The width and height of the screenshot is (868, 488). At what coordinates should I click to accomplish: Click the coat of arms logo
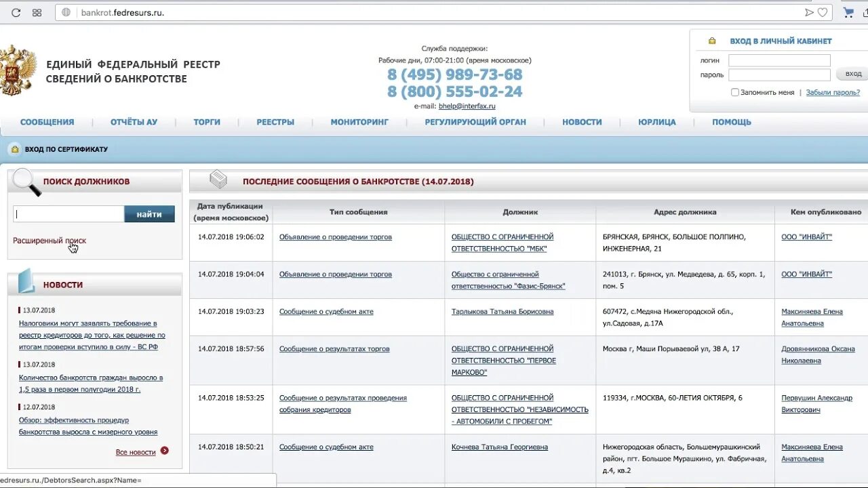17,70
